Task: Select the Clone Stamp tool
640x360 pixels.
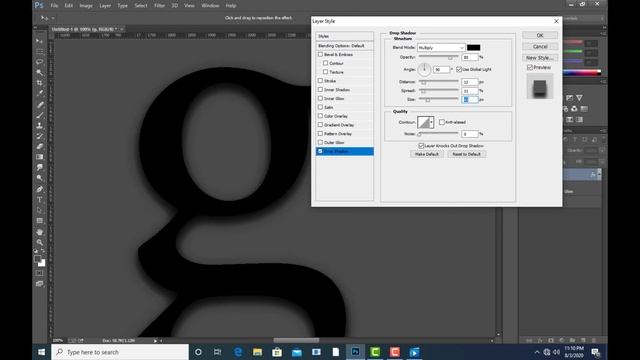Action: [40, 126]
